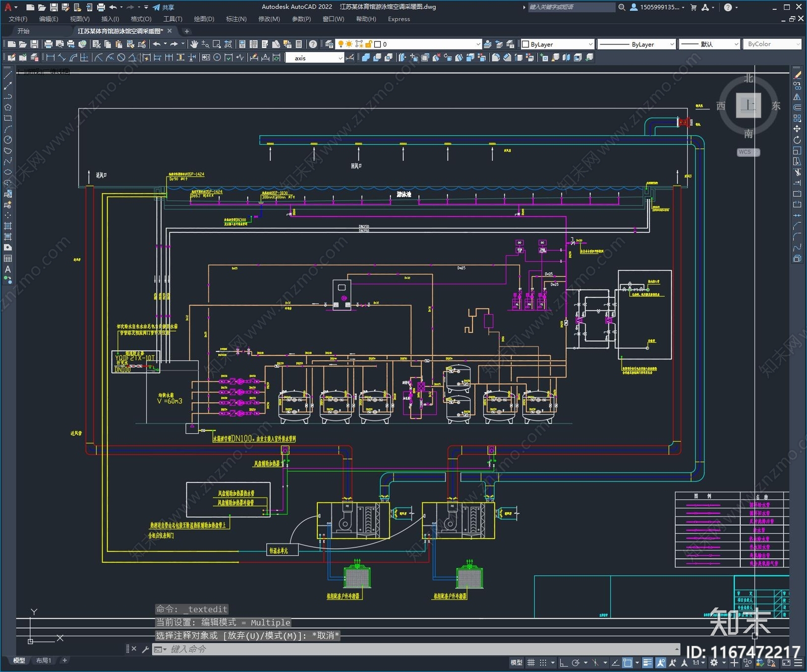
Task: Open the 默认 lineweight dropdown
Action: click(709, 44)
